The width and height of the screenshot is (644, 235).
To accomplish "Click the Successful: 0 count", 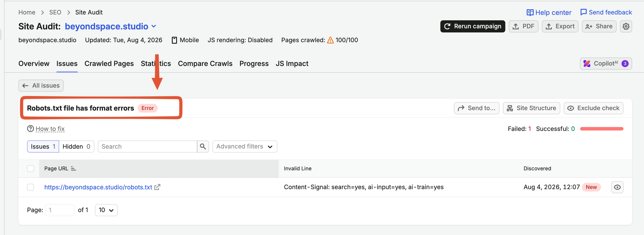I will [x=555, y=129].
